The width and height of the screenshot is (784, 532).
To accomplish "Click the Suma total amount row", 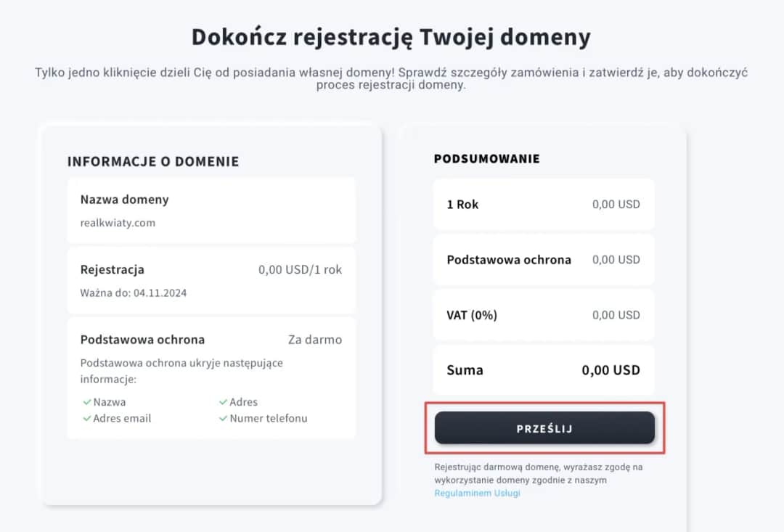I will point(543,370).
